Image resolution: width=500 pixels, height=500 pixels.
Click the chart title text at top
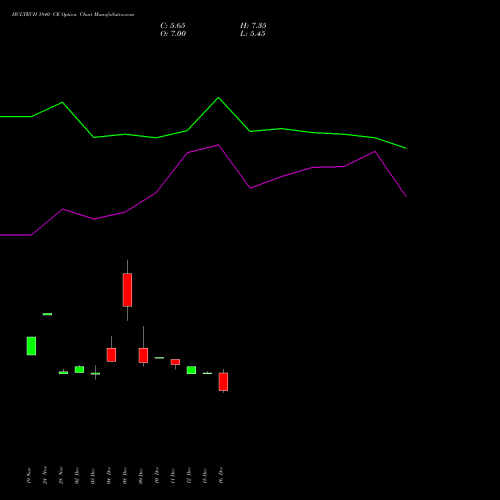[x=73, y=15]
